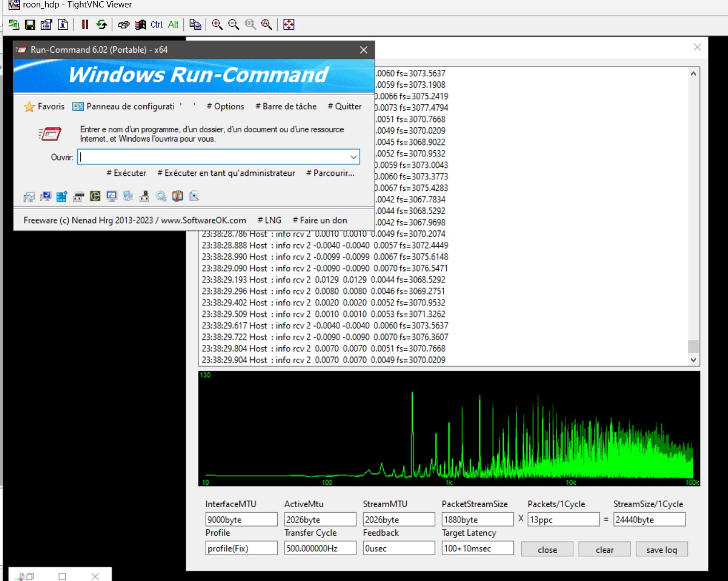Expand the Ouvrir combo box dropdown
This screenshot has width=728, height=581.
point(353,157)
